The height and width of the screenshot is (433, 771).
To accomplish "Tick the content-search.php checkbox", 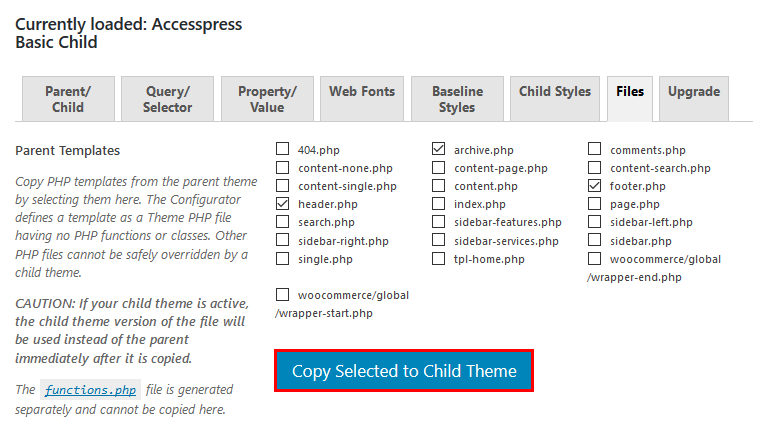I will point(594,168).
